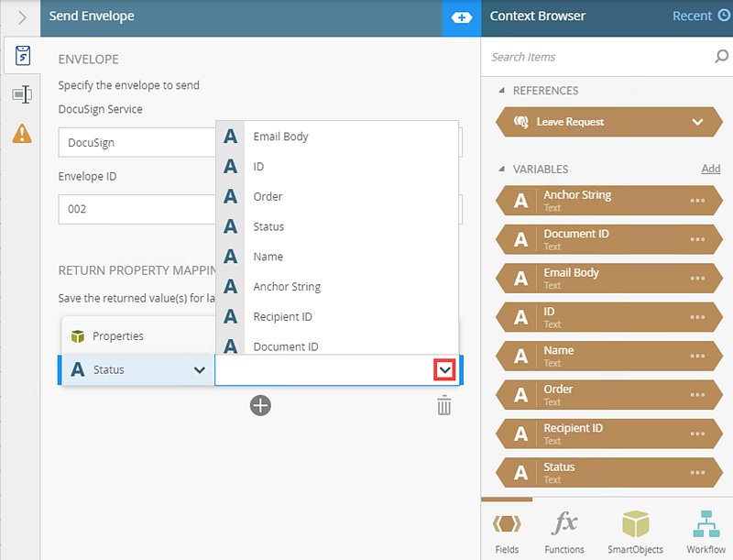
Task: Toggle the Context Browser expand button
Action: tap(462, 17)
